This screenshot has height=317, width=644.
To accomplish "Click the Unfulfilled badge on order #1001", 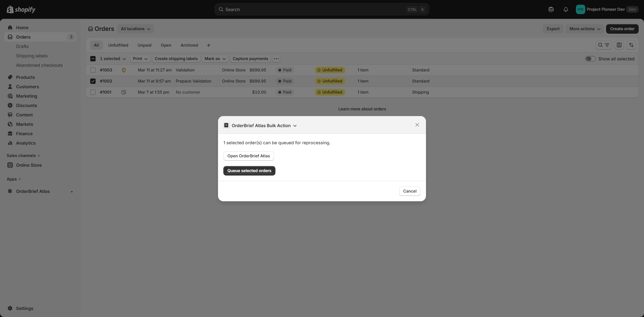I will 330,92.
